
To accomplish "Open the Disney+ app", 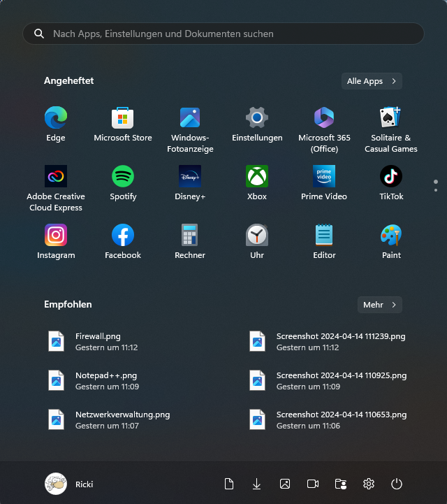I will [190, 177].
